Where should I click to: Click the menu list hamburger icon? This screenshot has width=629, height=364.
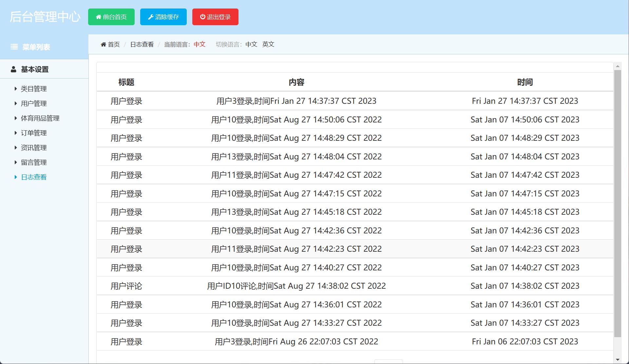coord(14,47)
